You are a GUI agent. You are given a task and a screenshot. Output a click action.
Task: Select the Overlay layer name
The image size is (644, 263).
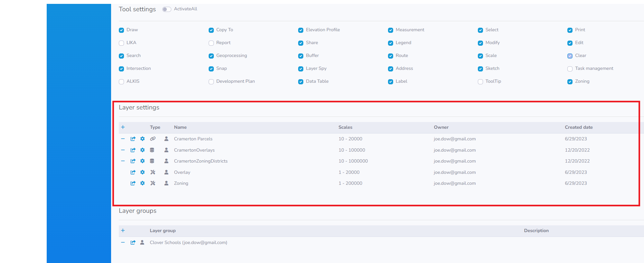(x=182, y=172)
